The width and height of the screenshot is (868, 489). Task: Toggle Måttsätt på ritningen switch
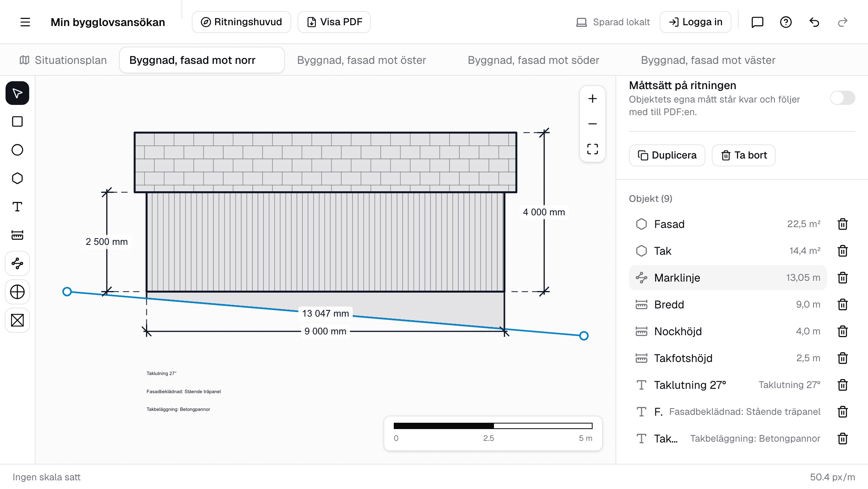point(842,98)
